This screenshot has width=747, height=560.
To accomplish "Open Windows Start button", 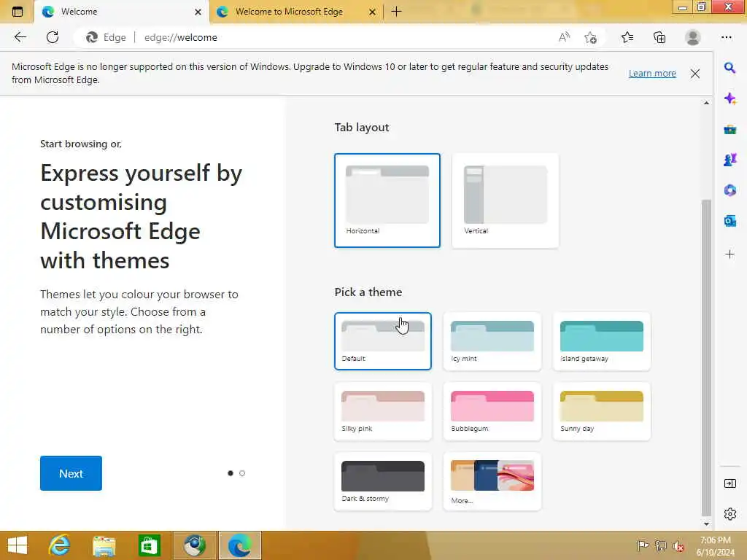I will click(18, 545).
